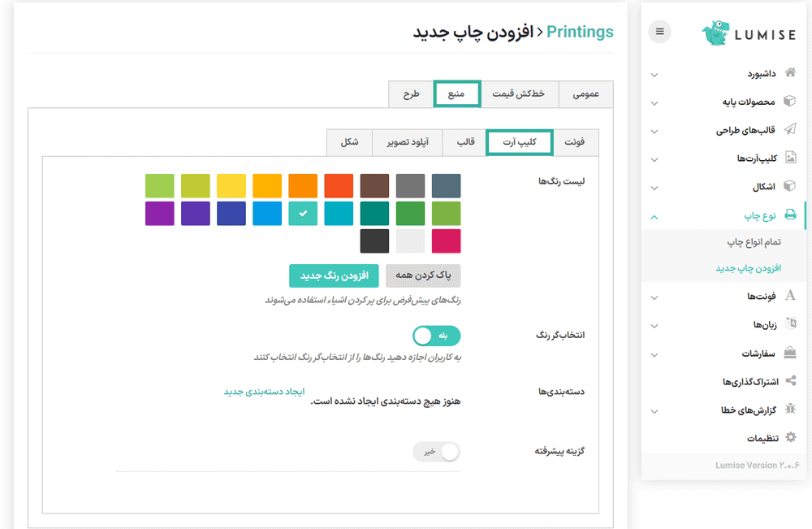Pick the pink color swatch
This screenshot has width=812, height=529.
click(446, 241)
